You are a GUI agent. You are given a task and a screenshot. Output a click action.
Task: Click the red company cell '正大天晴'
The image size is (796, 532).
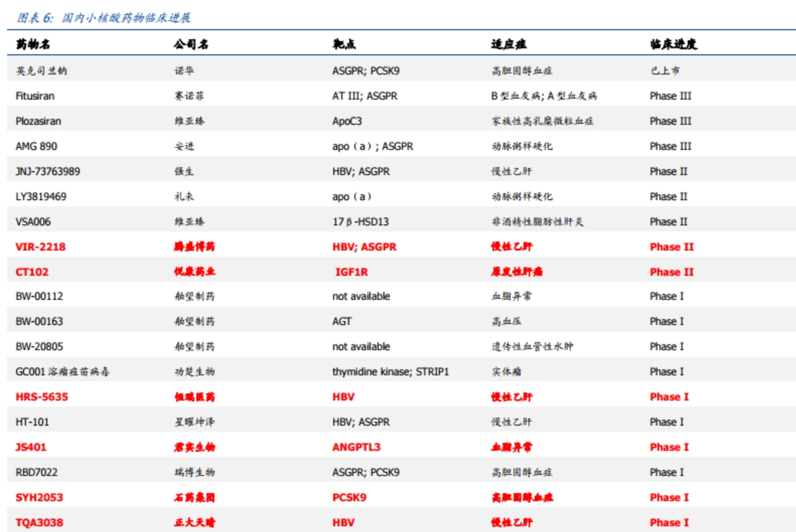pyautogui.click(x=195, y=523)
